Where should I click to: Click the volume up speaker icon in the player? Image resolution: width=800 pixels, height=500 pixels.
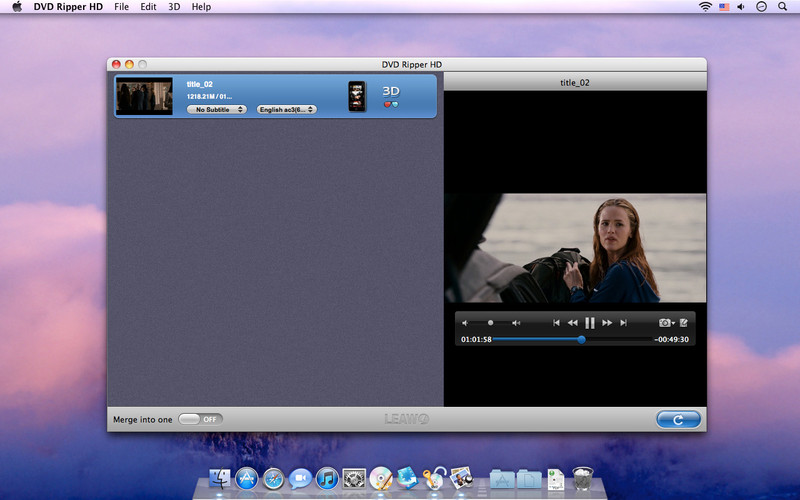516,323
